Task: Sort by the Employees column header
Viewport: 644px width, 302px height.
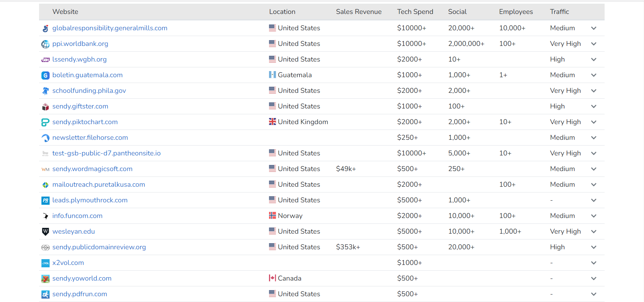Action: click(516, 12)
